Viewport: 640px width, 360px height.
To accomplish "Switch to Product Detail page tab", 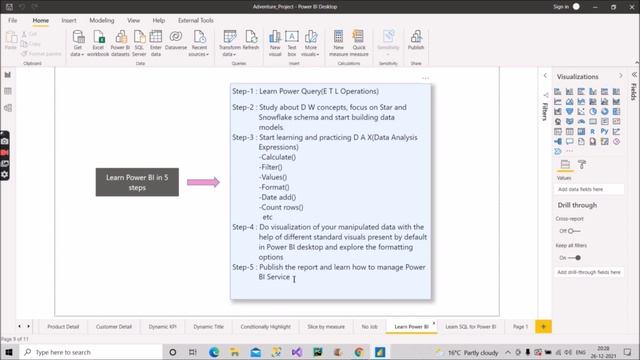I will click(63, 327).
